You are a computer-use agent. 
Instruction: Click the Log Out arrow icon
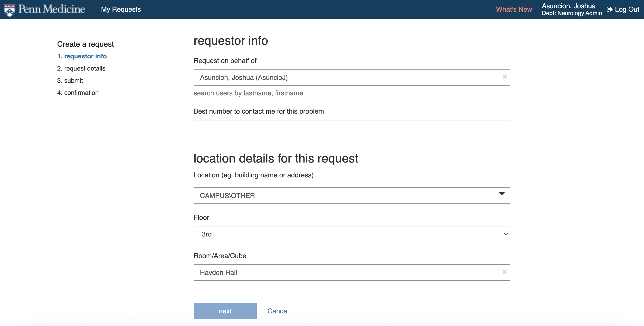[x=609, y=9]
